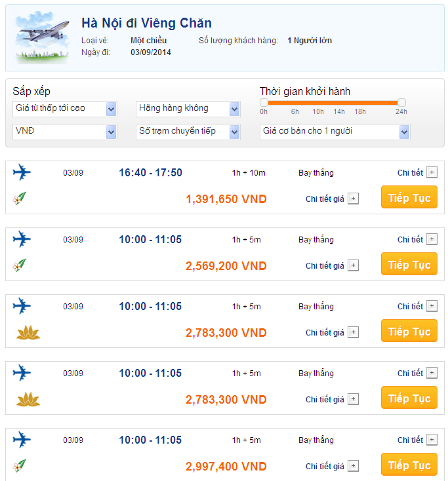This screenshot has height=481, width=448.
Task: Click the airplane illustration in the header
Action: coord(43,38)
